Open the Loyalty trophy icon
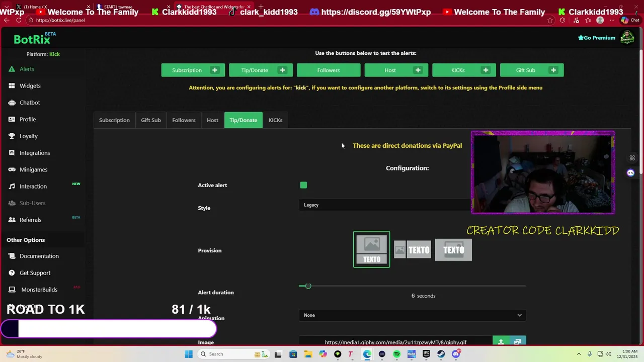This screenshot has height=362, width=644. coord(12,136)
